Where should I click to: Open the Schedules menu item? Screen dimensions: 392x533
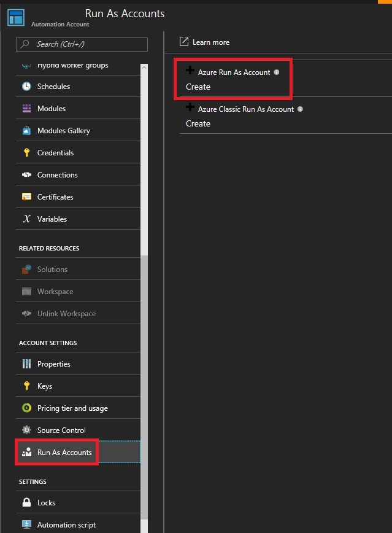click(x=78, y=87)
